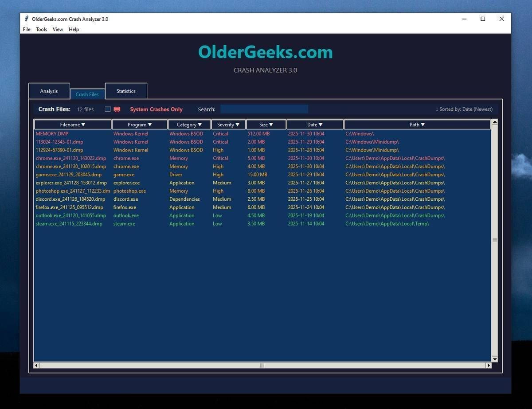Switch to the Statistics tab

pos(126,91)
